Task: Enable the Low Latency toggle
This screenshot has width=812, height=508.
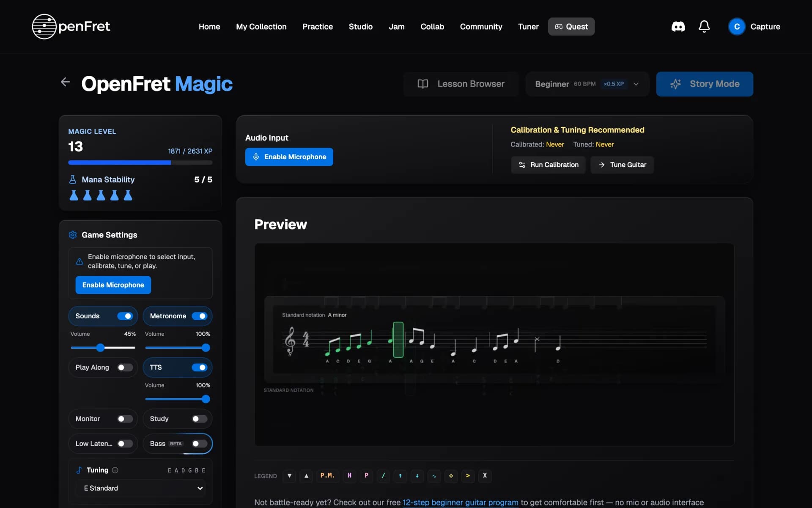Action: point(125,444)
